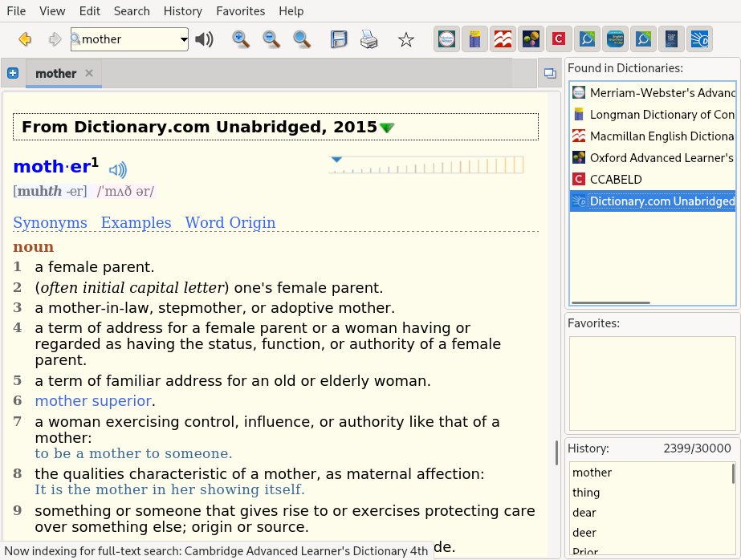Screen dimensions: 741x560
Task: Click the horizontal scrollbar under found dictionaries
Action: click(x=611, y=302)
